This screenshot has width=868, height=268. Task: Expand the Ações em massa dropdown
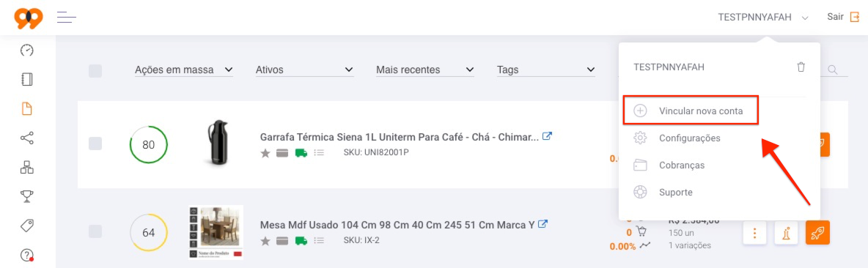coord(184,70)
